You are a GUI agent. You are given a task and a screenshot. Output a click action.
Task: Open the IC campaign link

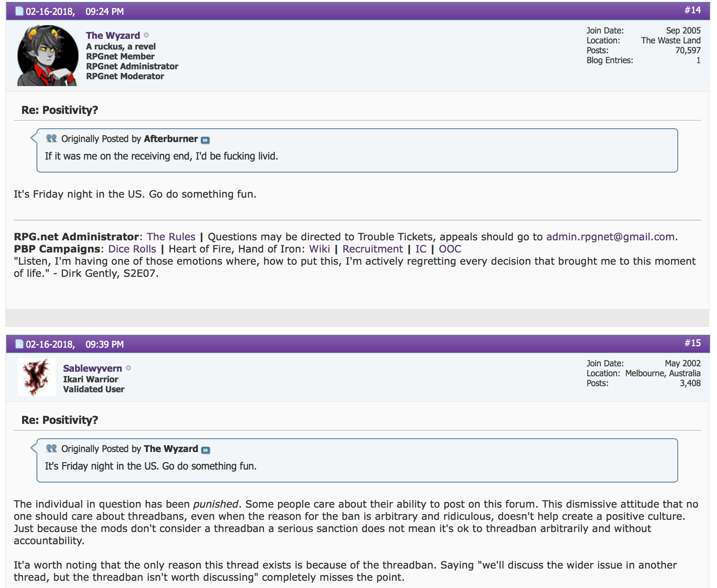point(421,249)
